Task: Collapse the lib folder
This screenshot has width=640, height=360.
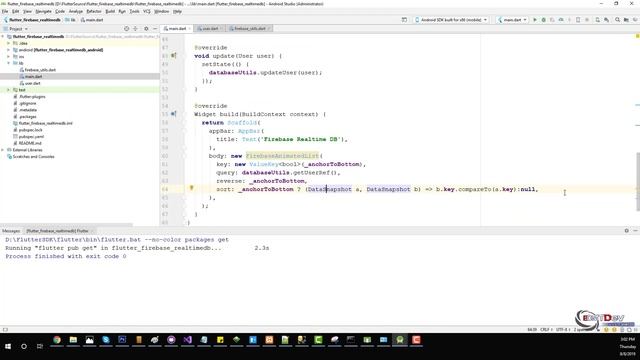Action: point(8,63)
